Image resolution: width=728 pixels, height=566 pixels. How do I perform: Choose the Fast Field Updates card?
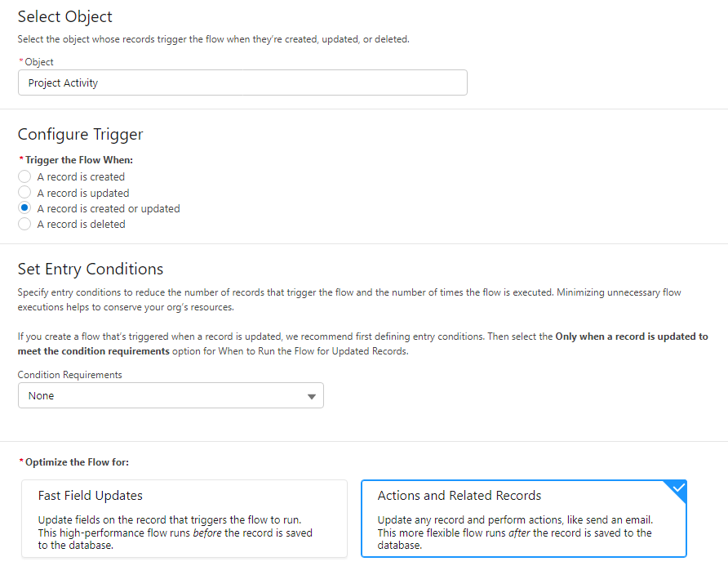184,519
